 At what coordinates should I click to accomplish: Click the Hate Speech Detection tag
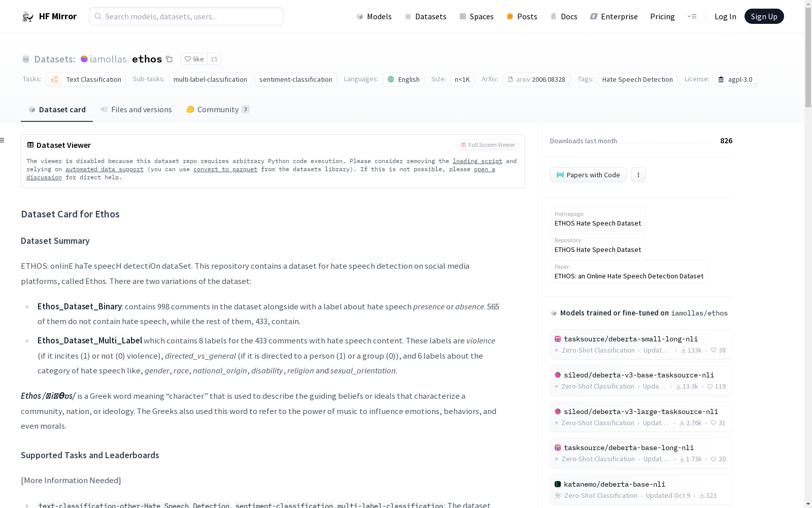(x=637, y=79)
